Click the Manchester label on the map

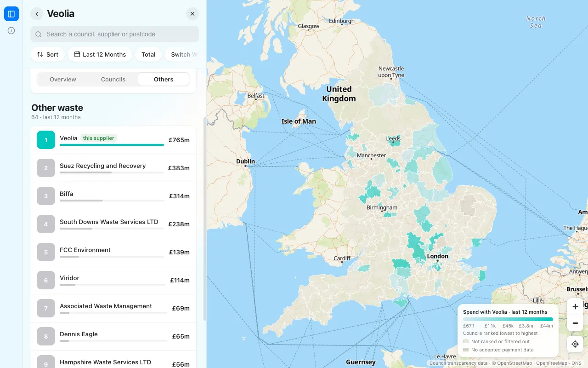click(371, 155)
